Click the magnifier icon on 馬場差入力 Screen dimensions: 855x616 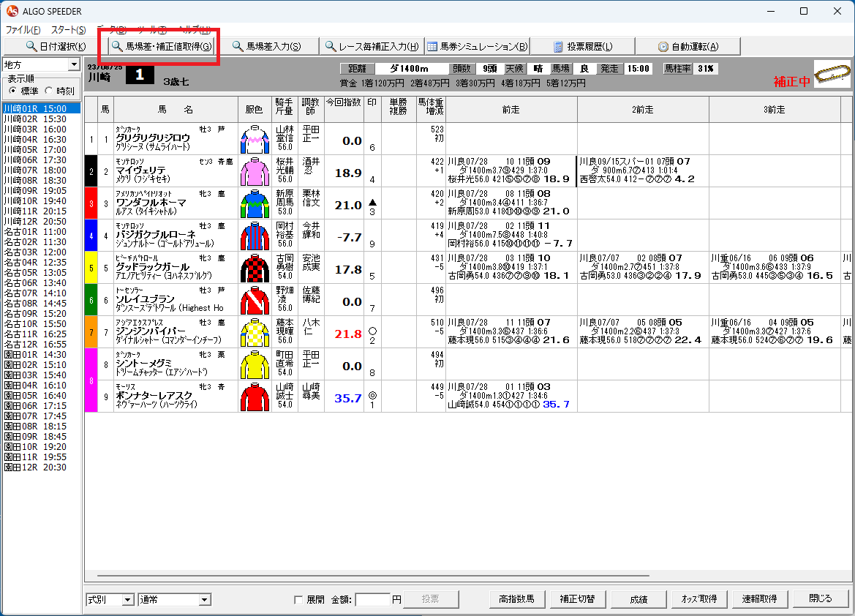tap(238, 46)
